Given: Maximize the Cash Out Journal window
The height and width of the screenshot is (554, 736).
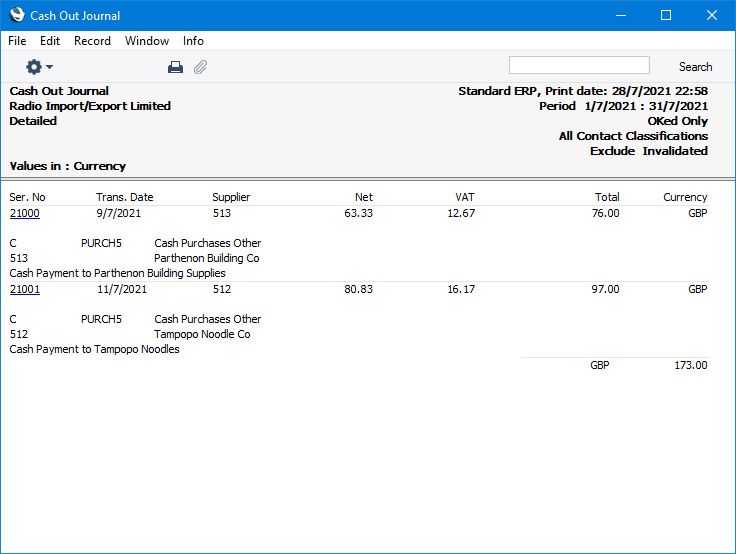Looking at the screenshot, I should [666, 15].
